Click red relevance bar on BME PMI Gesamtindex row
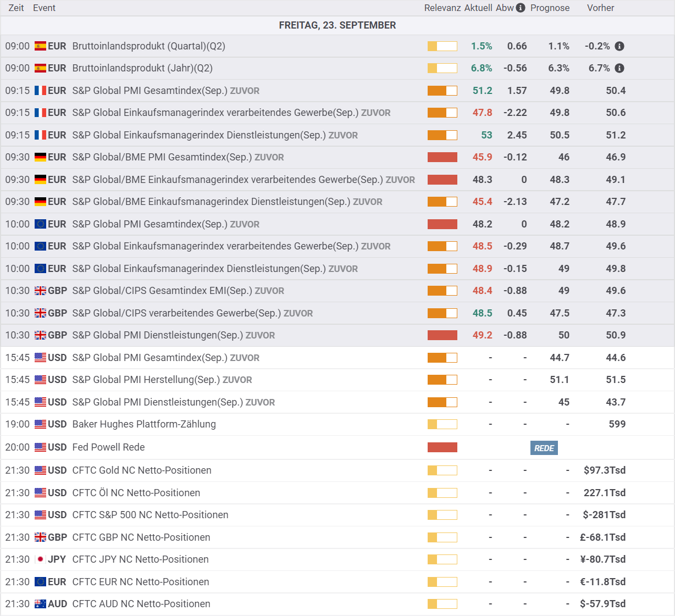675x616 pixels. tap(442, 157)
